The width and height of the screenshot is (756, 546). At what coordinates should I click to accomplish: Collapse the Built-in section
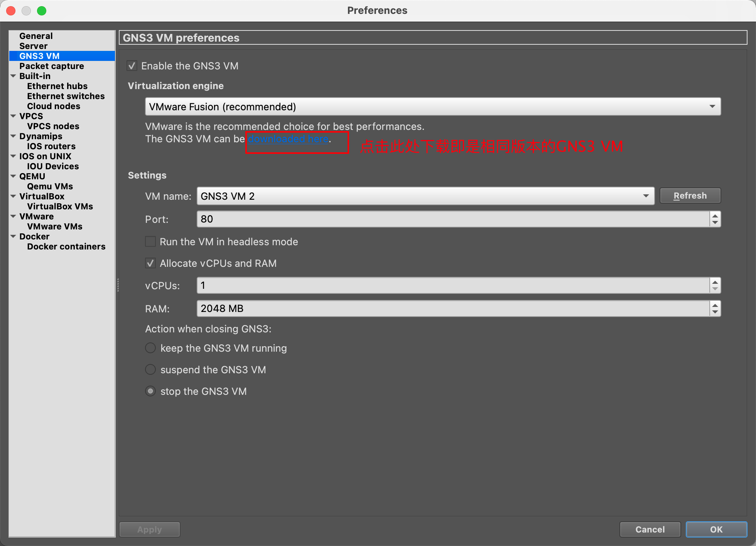pyautogui.click(x=13, y=76)
